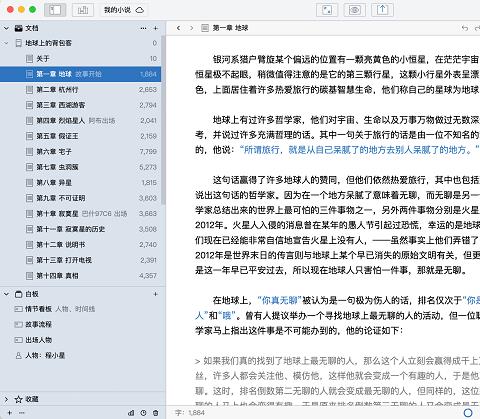The width and height of the screenshot is (480, 419).
Task: Select 第一章 地球 in the document tree
Action: [80, 74]
